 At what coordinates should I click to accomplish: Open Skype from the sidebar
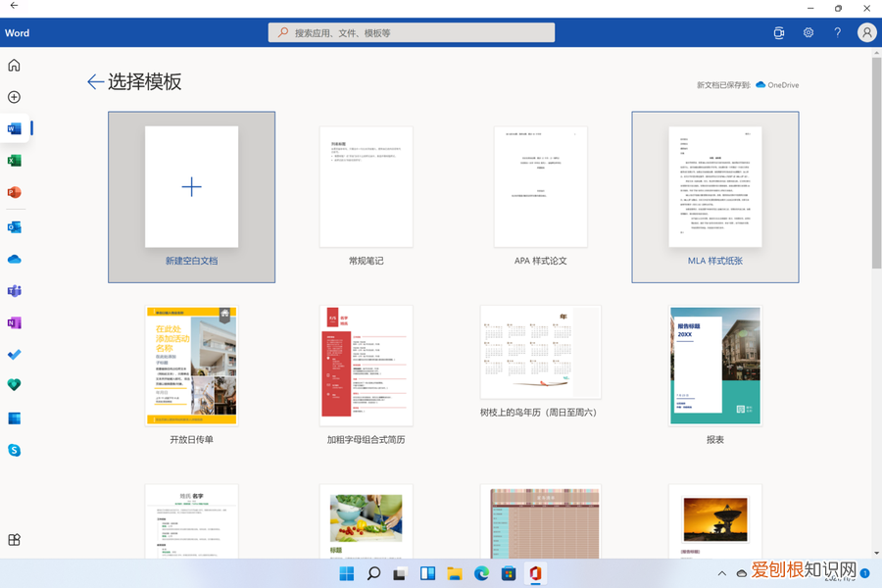click(x=14, y=450)
